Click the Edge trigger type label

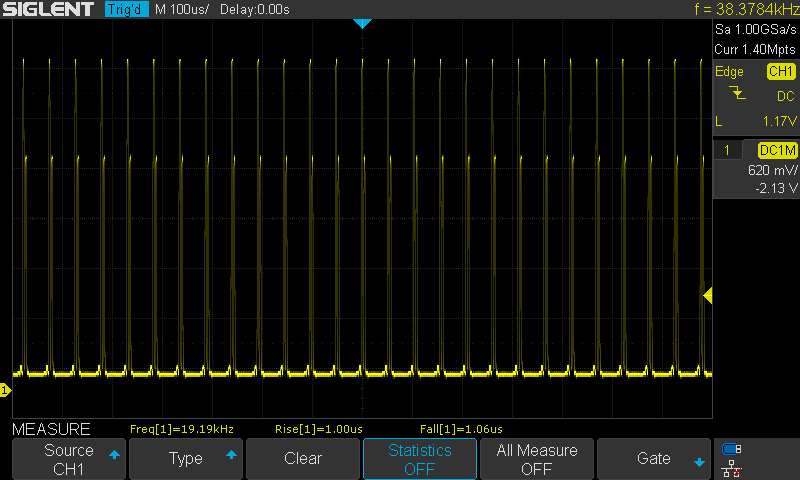pyautogui.click(x=729, y=71)
